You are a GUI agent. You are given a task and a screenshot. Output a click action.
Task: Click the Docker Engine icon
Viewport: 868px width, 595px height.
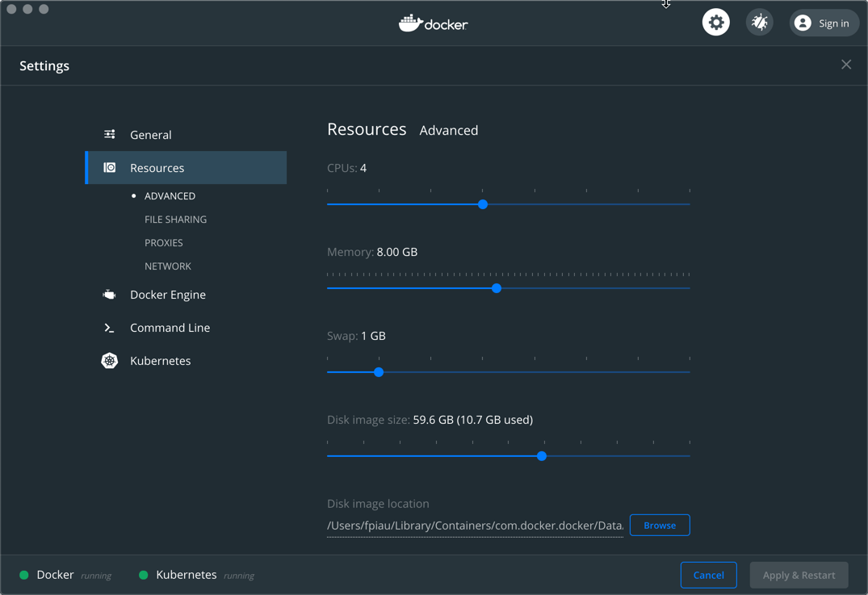click(110, 295)
